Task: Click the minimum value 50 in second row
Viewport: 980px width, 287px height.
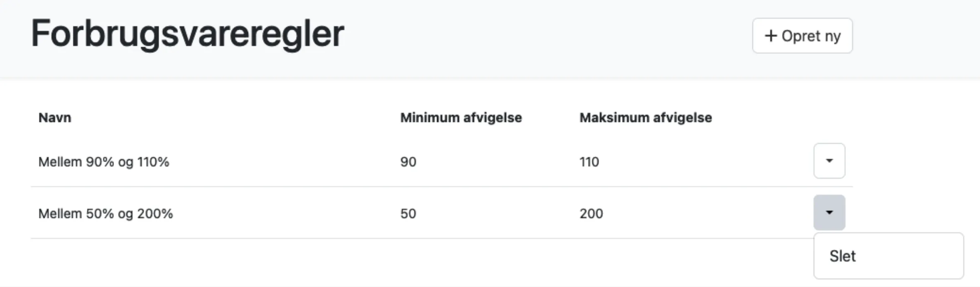Action: 408,214
